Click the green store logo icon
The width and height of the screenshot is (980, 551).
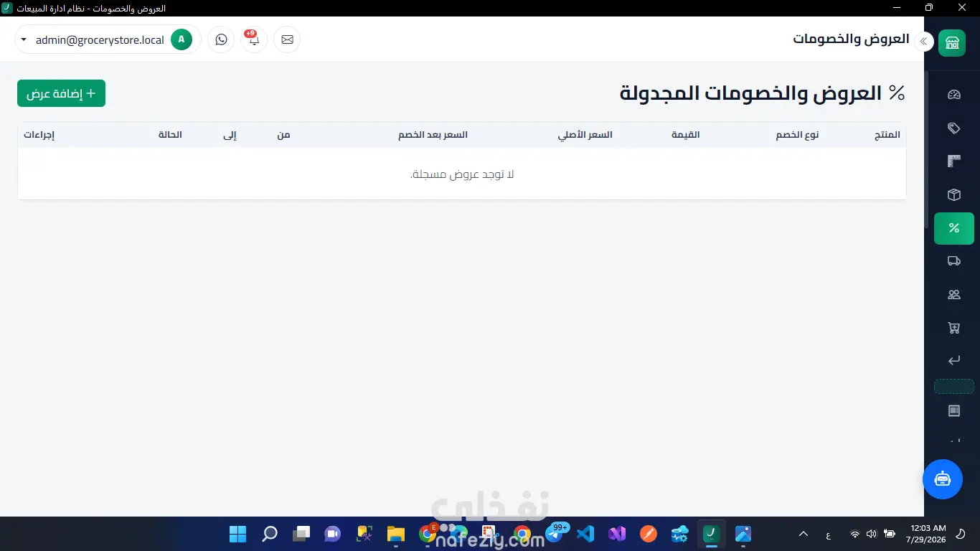(x=951, y=42)
